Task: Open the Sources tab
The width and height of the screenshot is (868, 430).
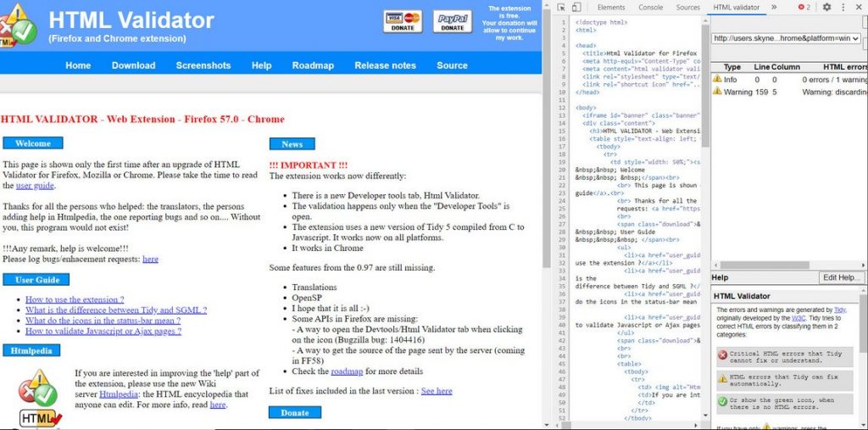Action: tap(688, 8)
